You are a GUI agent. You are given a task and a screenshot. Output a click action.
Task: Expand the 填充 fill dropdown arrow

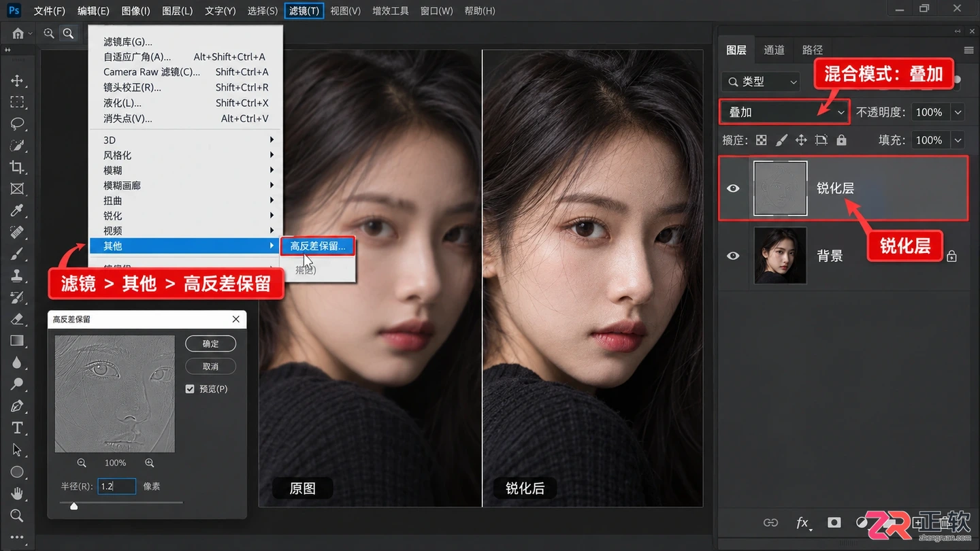(958, 140)
